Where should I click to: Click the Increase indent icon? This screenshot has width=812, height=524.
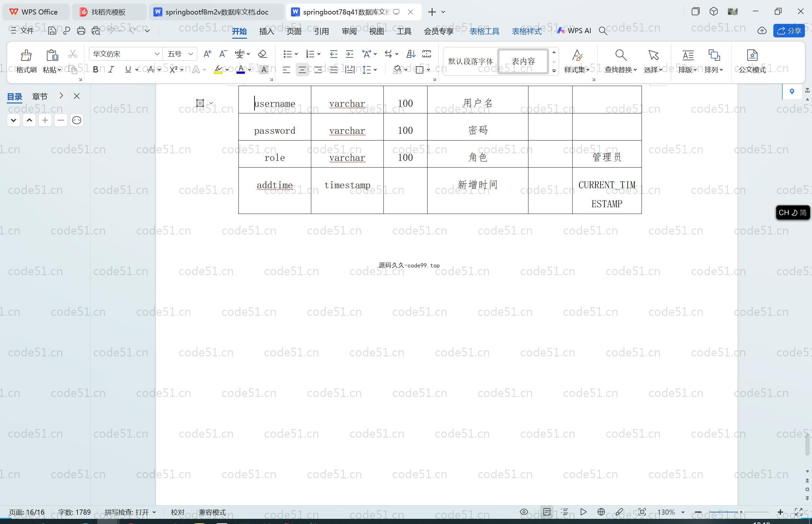pyautogui.click(x=349, y=54)
